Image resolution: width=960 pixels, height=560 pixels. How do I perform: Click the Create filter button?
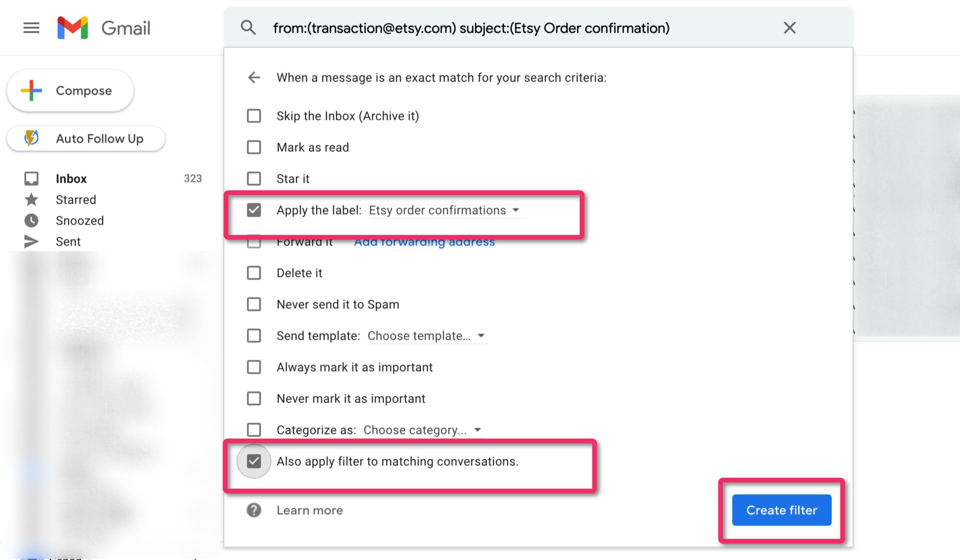click(782, 510)
